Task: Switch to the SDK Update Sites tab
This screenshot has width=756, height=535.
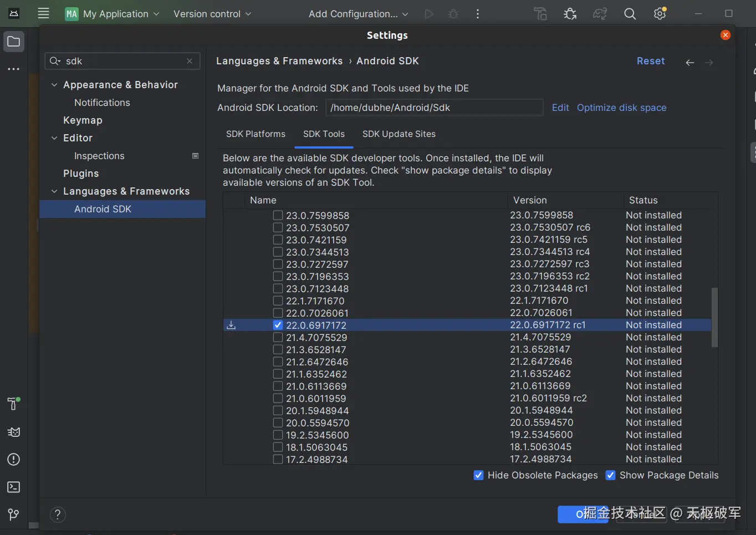Action: tap(399, 134)
